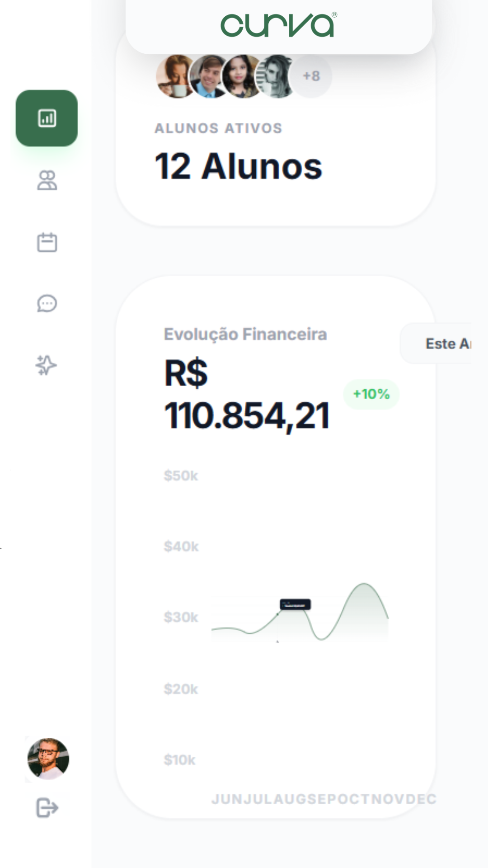Click the logout icon at sidebar bottom
488x868 pixels.
click(47, 808)
